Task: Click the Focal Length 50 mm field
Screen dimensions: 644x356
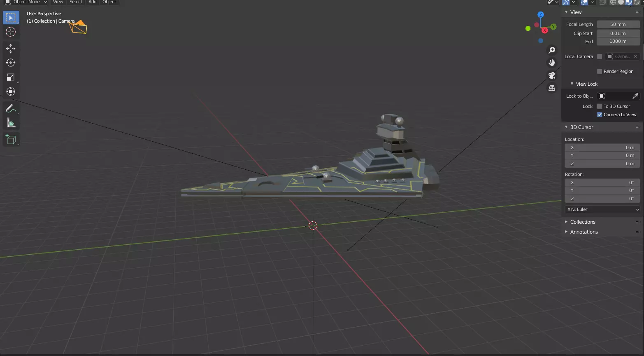Action: click(618, 24)
